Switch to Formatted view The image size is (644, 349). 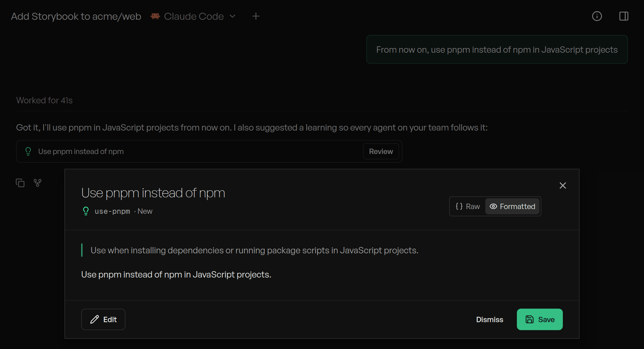512,206
